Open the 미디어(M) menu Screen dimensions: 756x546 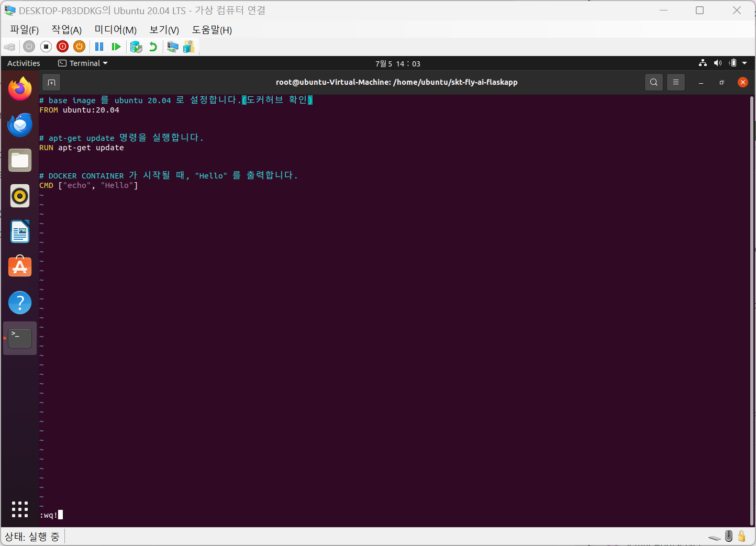(116, 30)
